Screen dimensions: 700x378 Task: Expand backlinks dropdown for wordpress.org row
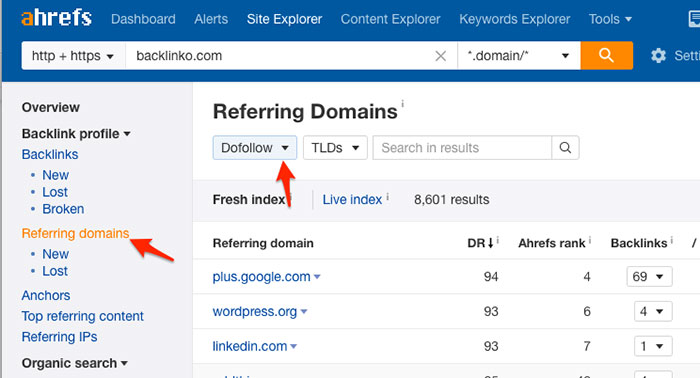coord(653,312)
